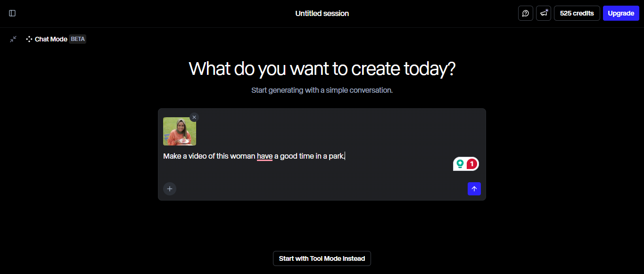Open the announcements megaphone icon
This screenshot has height=274, width=644.
[544, 13]
